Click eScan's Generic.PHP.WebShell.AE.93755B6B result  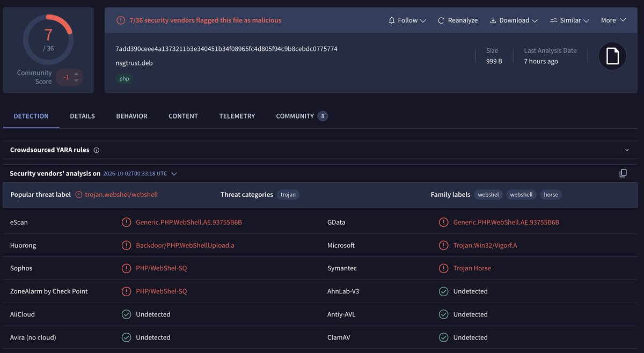[189, 222]
